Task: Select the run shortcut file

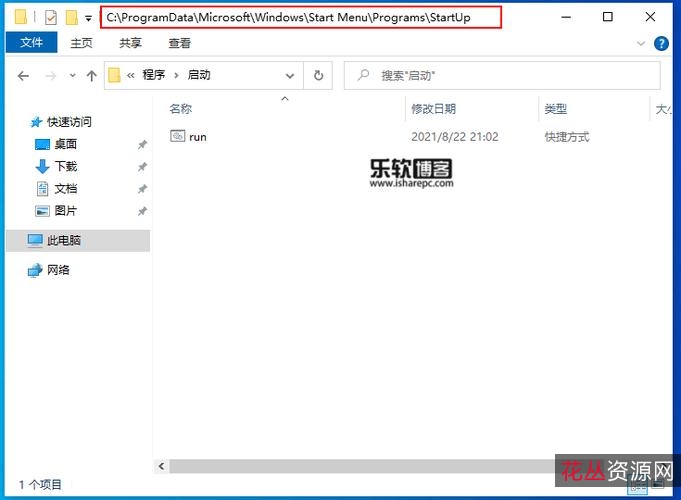Action: pos(198,137)
